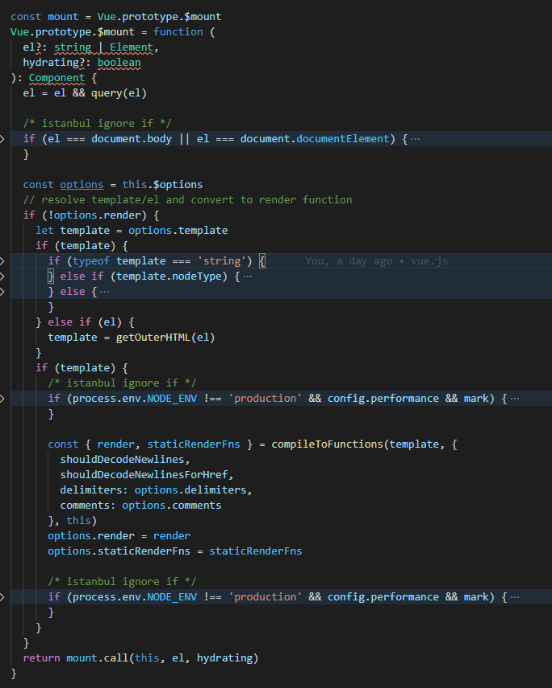
Task: Click the underlined 'boolean' type
Action: pos(119,63)
